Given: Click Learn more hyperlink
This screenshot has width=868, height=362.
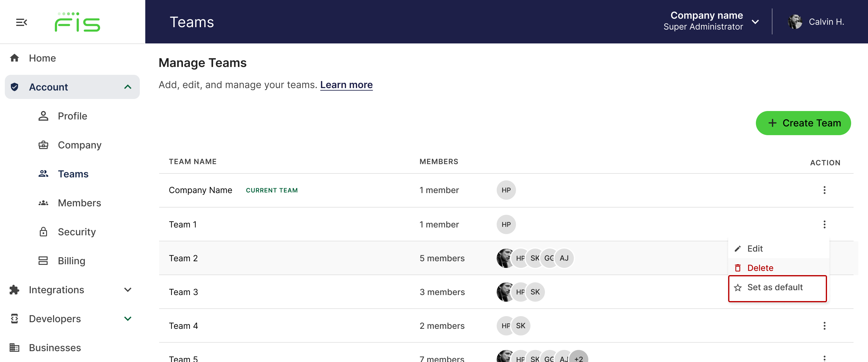Looking at the screenshot, I should pyautogui.click(x=347, y=84).
